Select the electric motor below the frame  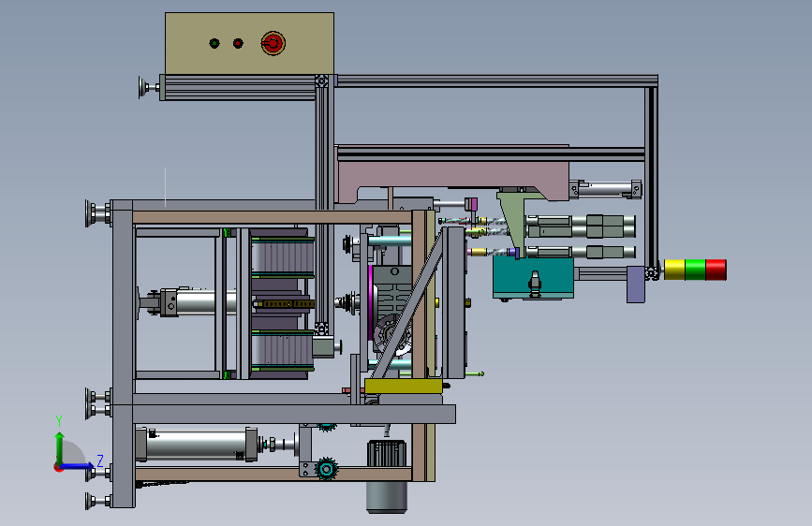(x=386, y=476)
